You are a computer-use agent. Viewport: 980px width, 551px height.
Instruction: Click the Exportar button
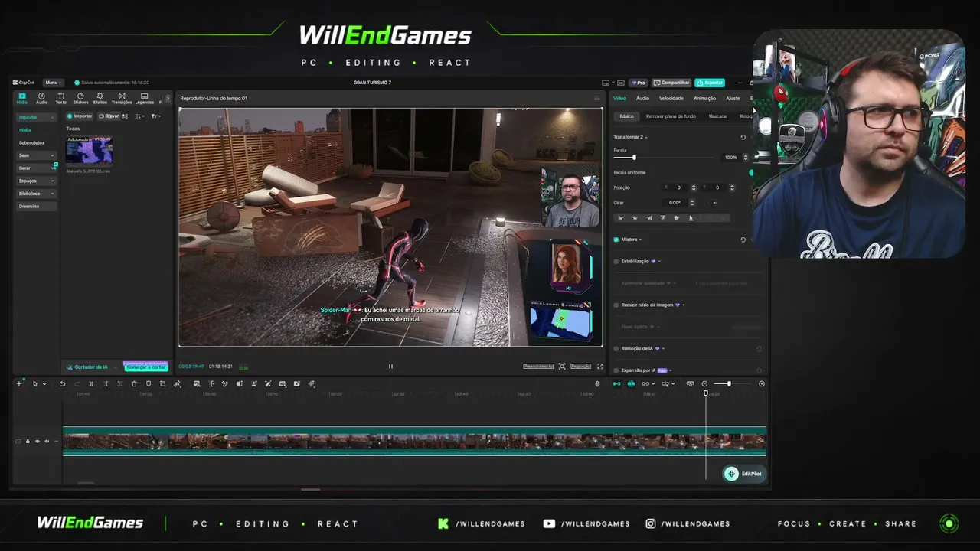click(710, 83)
